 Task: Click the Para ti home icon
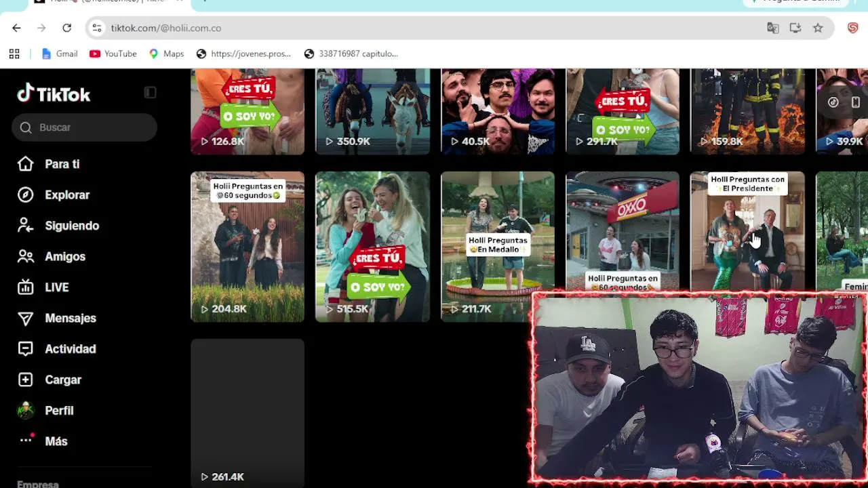click(25, 164)
